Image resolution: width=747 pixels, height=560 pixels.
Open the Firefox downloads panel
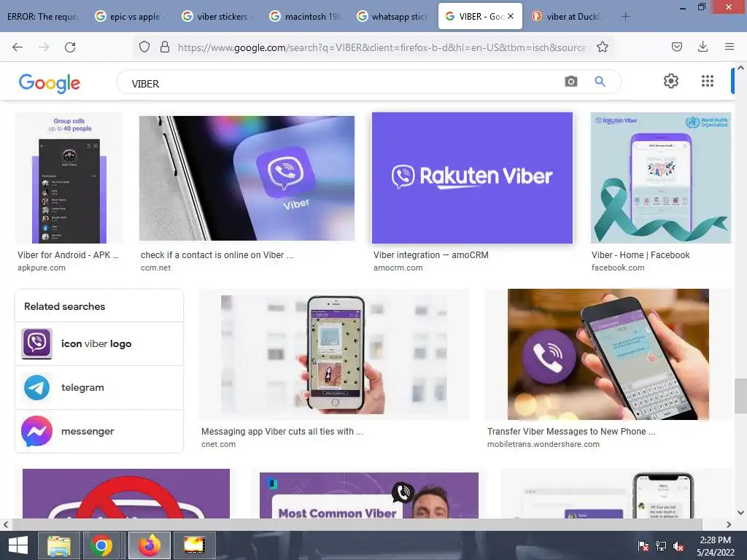point(703,47)
